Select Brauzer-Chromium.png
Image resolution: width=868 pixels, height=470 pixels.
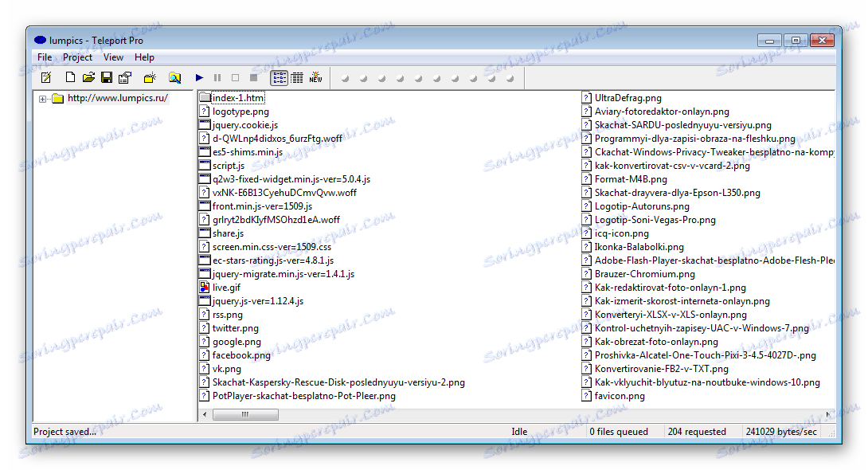(x=645, y=274)
